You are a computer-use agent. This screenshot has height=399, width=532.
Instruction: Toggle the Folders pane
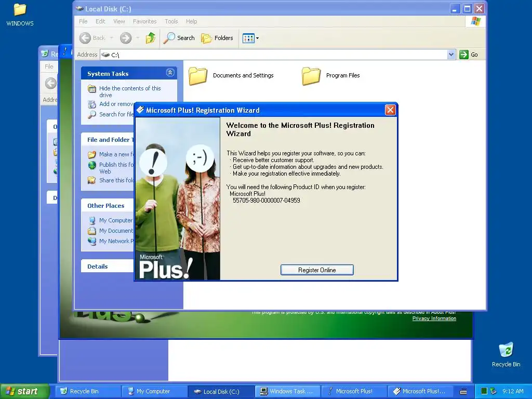[217, 38]
